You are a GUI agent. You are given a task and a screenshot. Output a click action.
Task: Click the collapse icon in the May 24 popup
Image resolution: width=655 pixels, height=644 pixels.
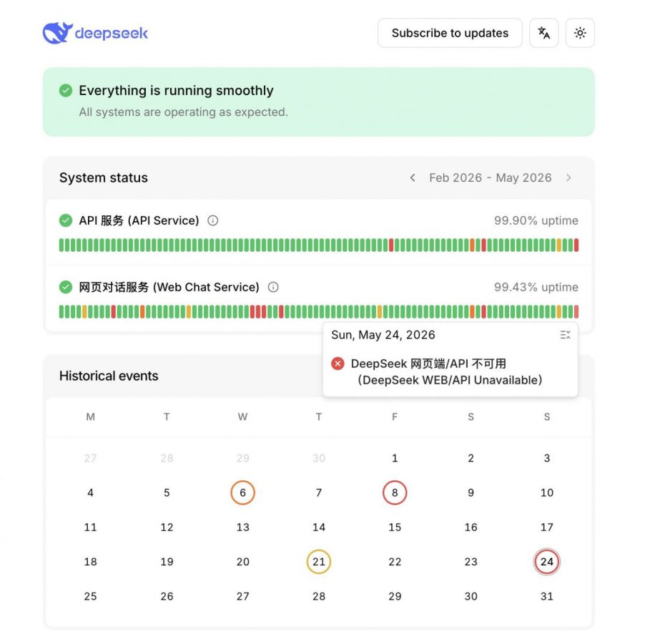coord(565,335)
